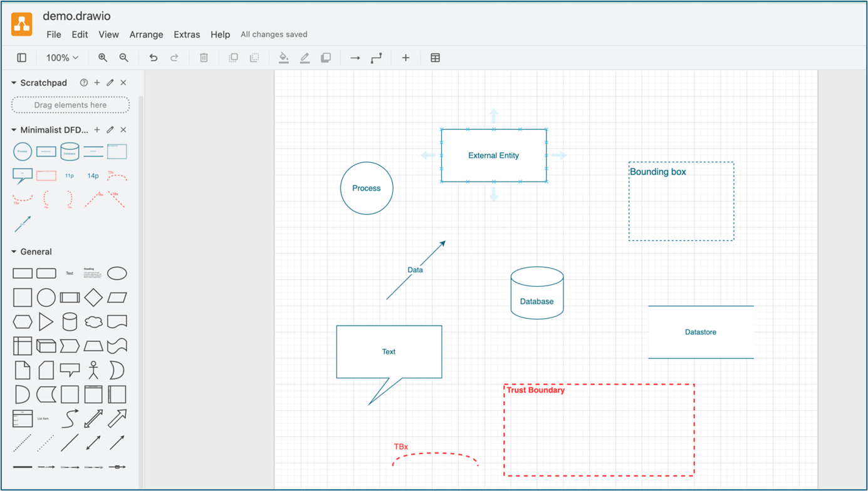Click the Scratchpad edit pencil icon
Image resolution: width=868 pixels, height=491 pixels.
tap(110, 83)
